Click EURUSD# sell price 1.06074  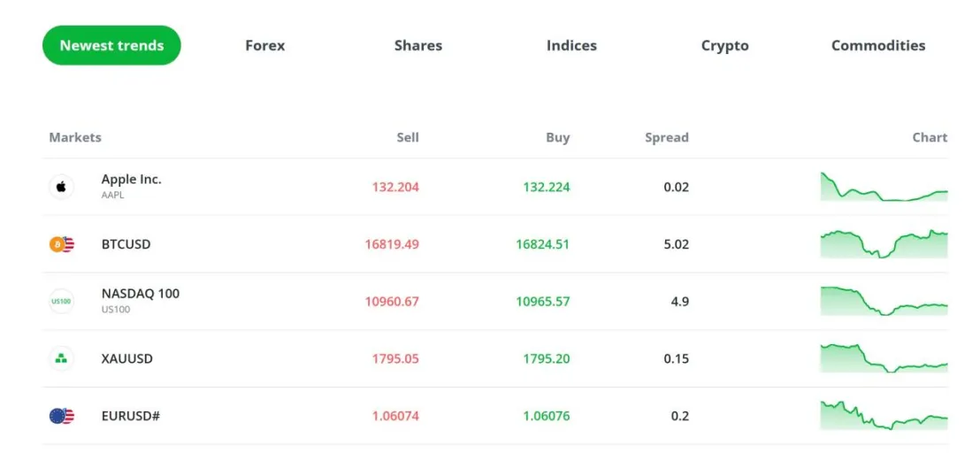pyautogui.click(x=395, y=416)
